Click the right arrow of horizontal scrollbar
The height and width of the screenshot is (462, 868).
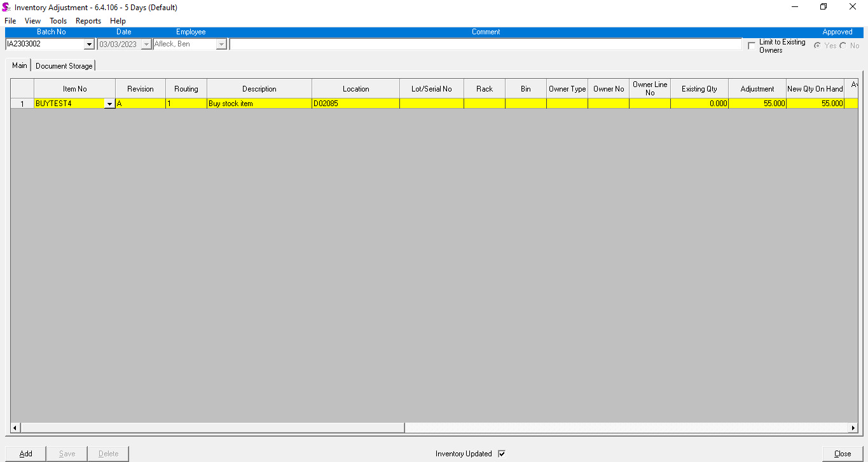[x=853, y=428]
